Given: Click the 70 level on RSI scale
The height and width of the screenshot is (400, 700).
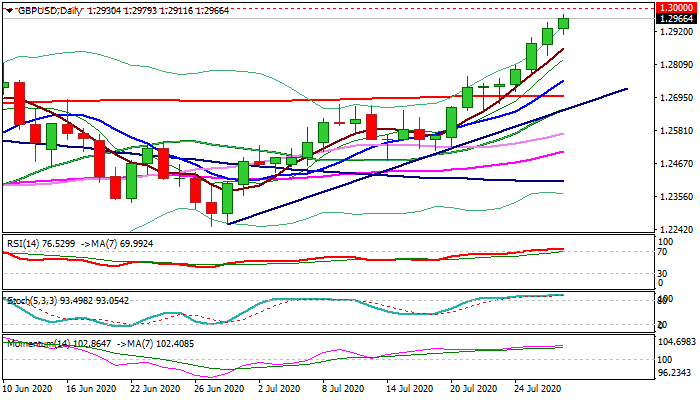Looking at the screenshot, I should (x=662, y=253).
